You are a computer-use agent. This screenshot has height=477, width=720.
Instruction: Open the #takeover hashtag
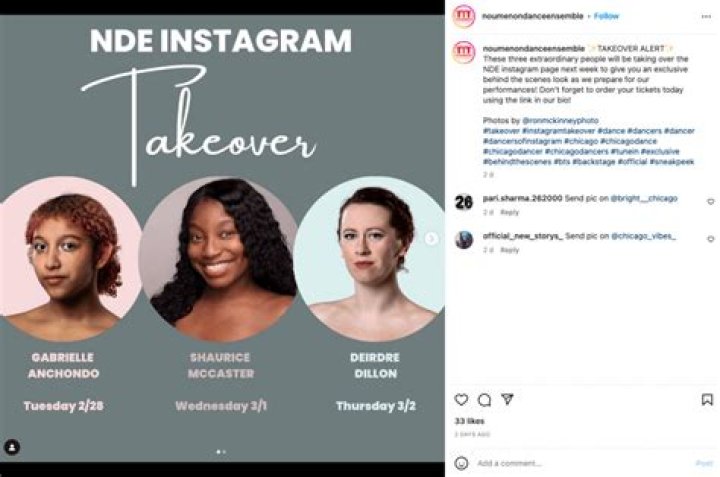pyautogui.click(x=501, y=131)
